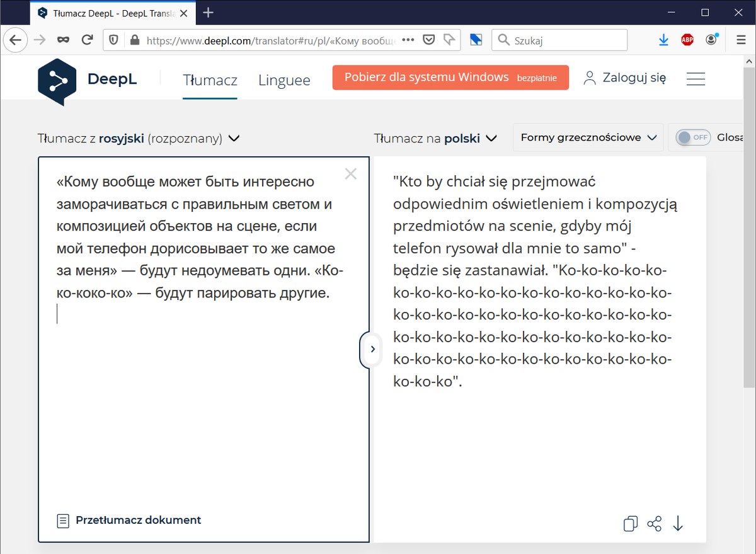The height and width of the screenshot is (554, 756).
Task: Click the blue extension icon beside address bar
Action: 476,40
